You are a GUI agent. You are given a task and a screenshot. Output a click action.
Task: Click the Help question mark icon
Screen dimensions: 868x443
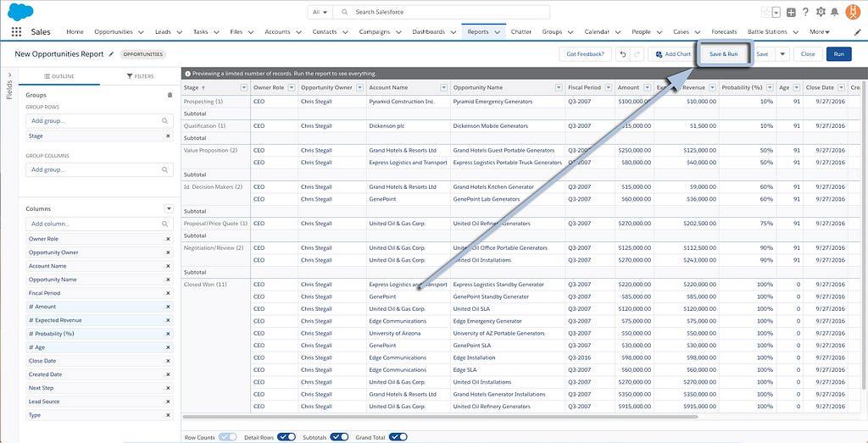(805, 12)
